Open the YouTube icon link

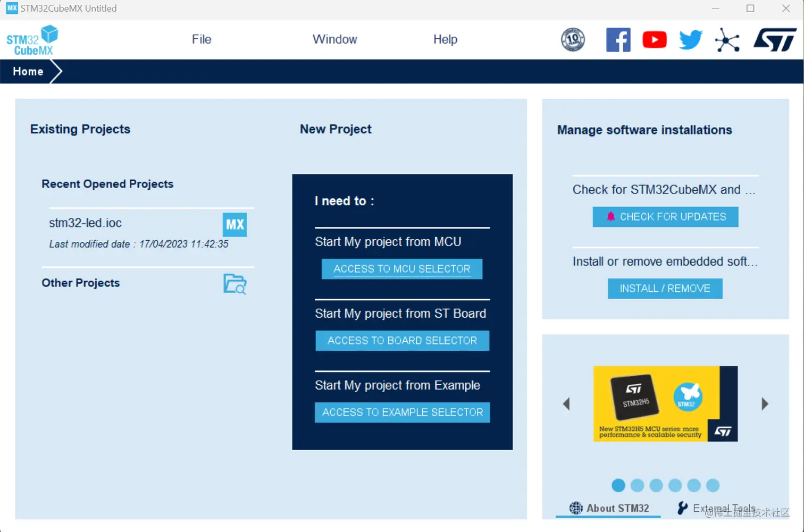(655, 40)
